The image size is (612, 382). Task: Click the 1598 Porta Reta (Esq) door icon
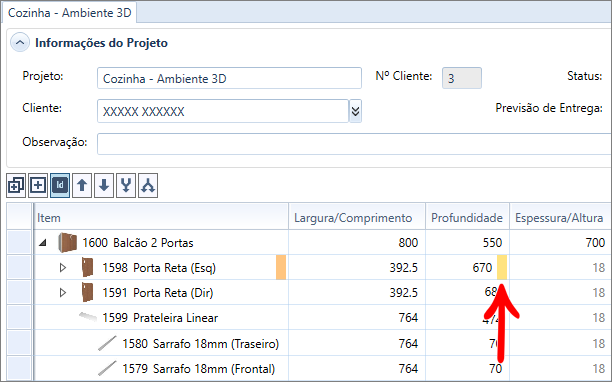click(87, 268)
